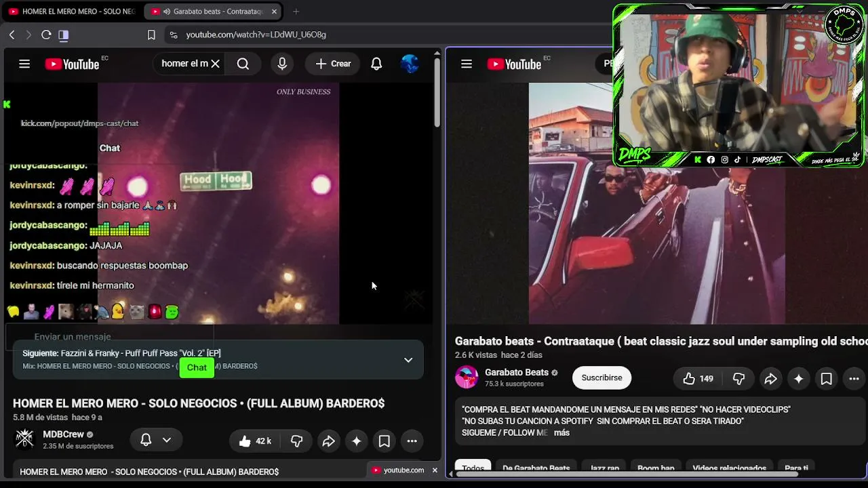Click the Garabato beats video player

pos(656,203)
